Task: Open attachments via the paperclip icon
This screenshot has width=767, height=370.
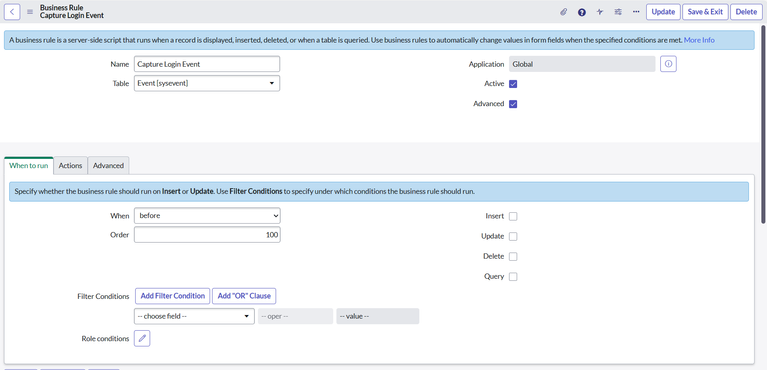Action: [564, 12]
